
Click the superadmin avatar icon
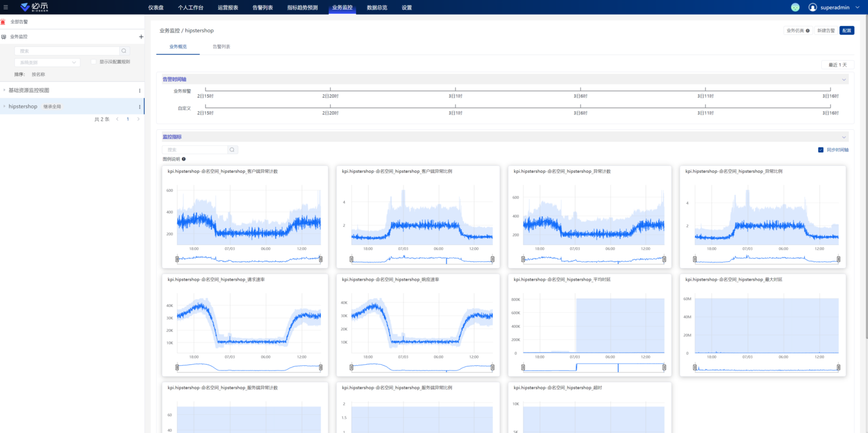[x=812, y=7]
